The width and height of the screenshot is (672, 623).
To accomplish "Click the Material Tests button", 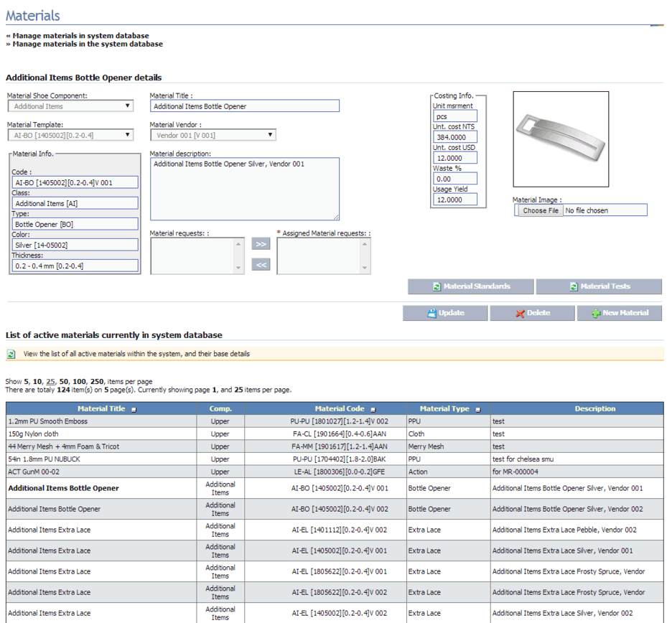I will tap(599, 286).
